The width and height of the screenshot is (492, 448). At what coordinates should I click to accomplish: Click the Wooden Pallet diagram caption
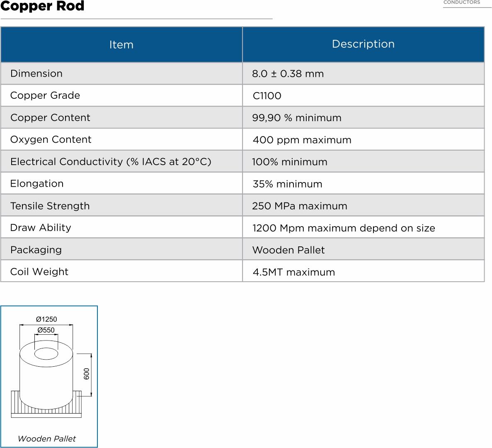pyautogui.click(x=47, y=438)
